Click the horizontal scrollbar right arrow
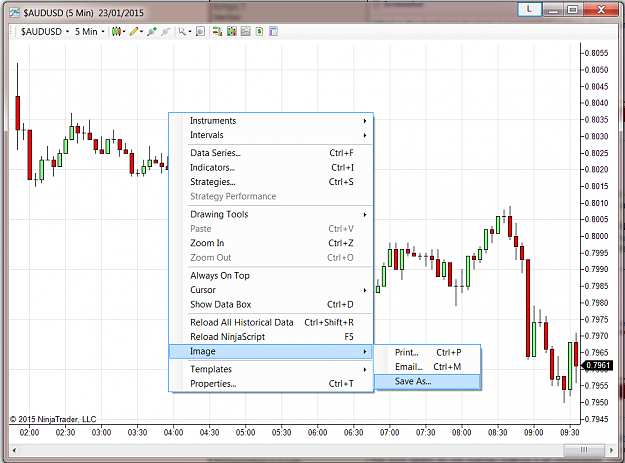The height and width of the screenshot is (463, 625). [x=611, y=451]
